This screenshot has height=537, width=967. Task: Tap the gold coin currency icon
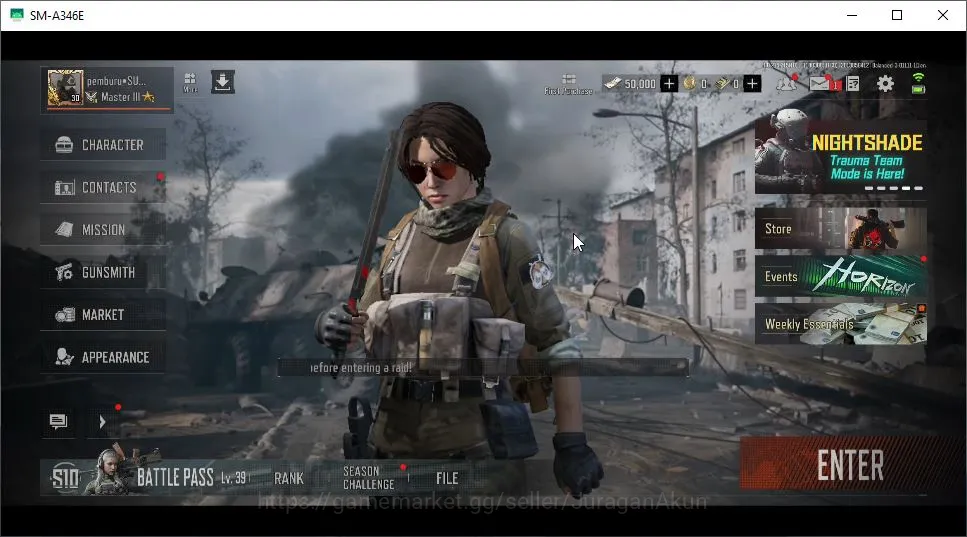tap(689, 83)
